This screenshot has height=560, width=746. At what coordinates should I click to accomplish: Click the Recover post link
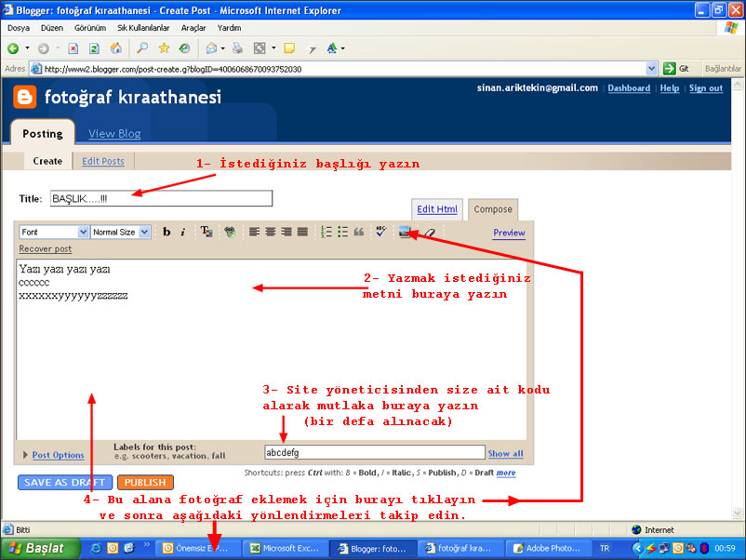46,248
